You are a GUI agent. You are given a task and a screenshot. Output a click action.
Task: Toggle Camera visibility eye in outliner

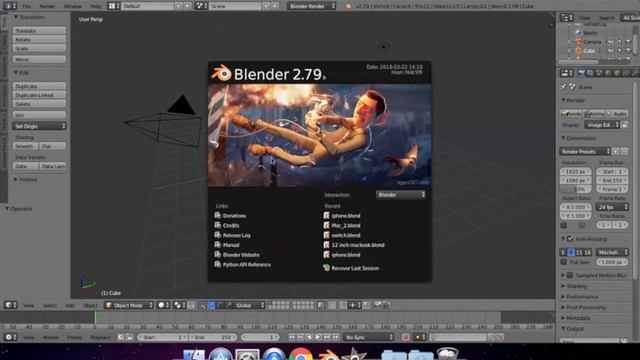[610, 42]
